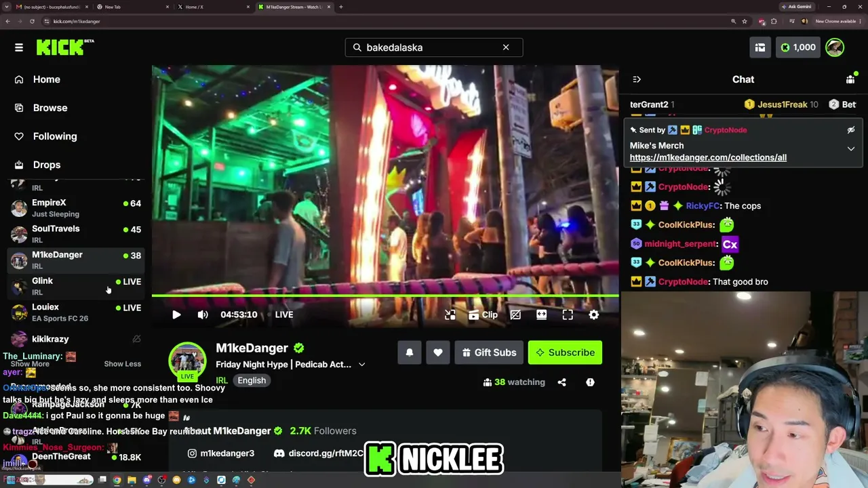
Task: Select M1keDanger channel in sidebar
Action: click(76, 260)
